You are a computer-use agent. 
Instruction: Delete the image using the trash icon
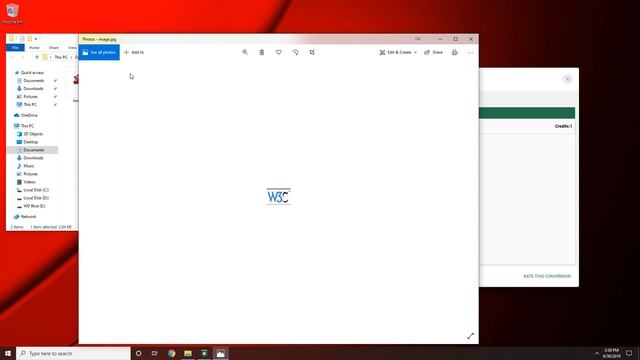pyautogui.click(x=262, y=52)
